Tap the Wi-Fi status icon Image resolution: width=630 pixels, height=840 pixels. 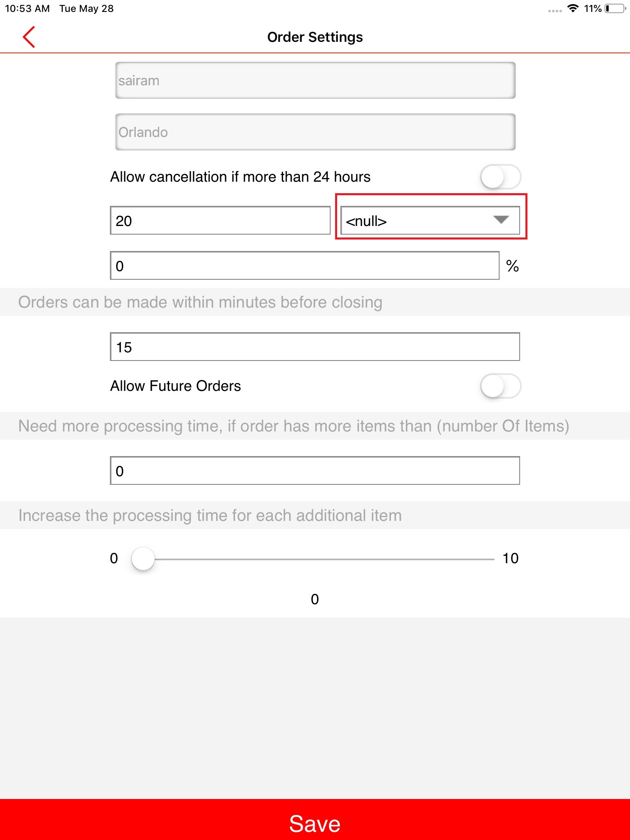pos(573,9)
